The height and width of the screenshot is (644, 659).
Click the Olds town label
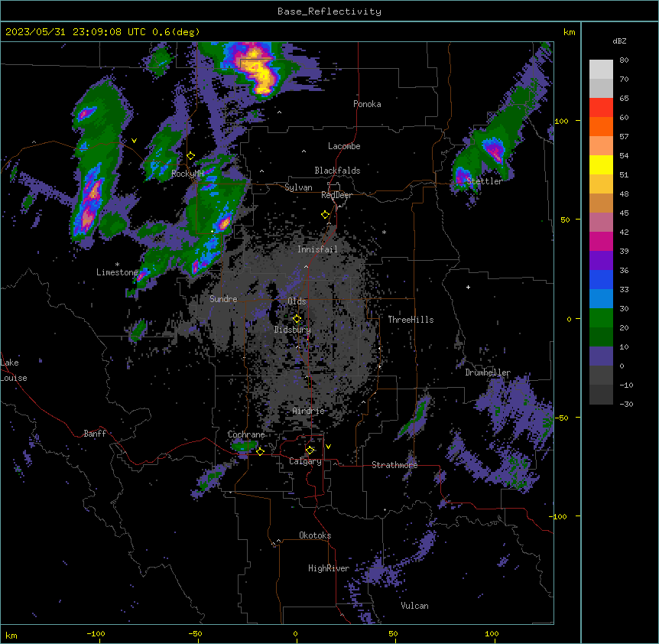pyautogui.click(x=297, y=301)
